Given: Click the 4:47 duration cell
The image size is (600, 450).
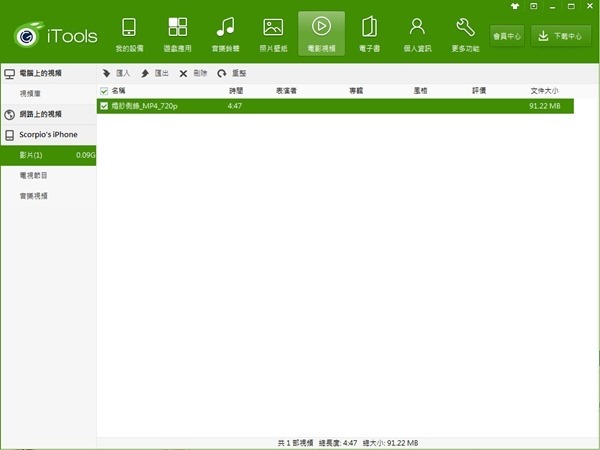Looking at the screenshot, I should 235,106.
